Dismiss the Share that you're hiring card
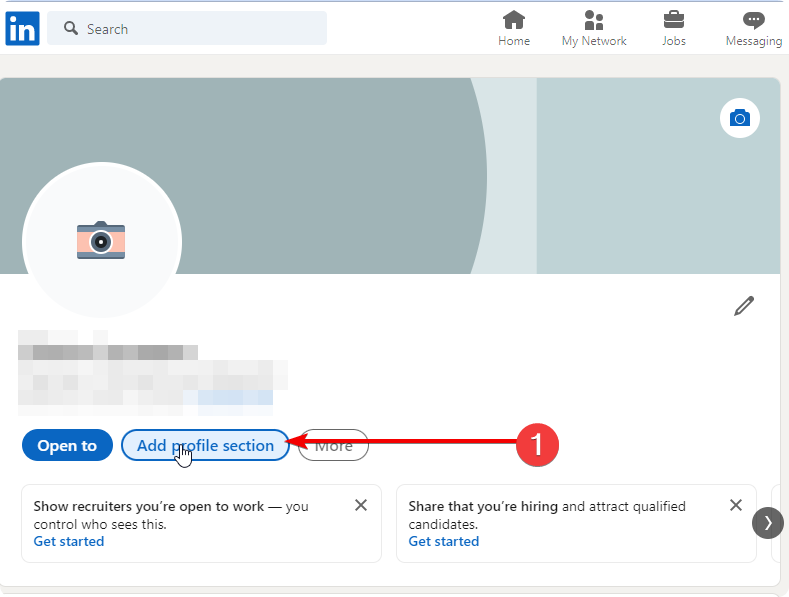The image size is (789, 597). tap(736, 506)
